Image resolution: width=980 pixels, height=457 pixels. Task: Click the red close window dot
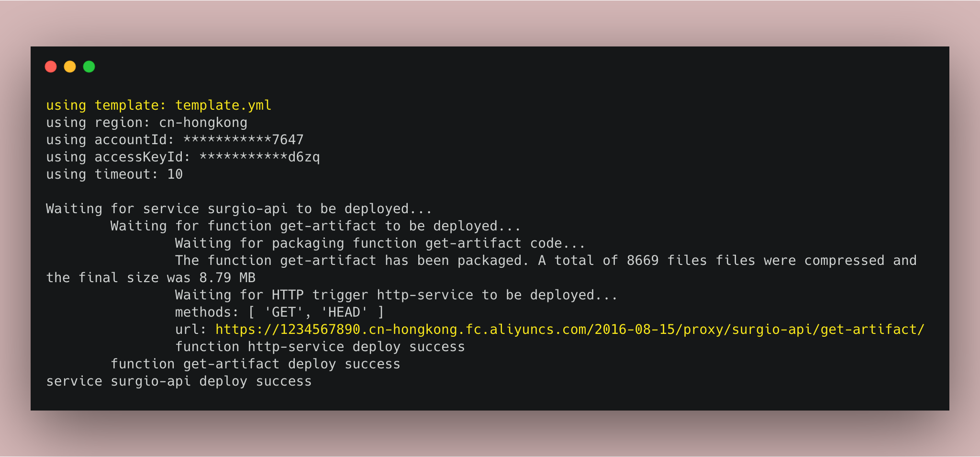(x=51, y=67)
